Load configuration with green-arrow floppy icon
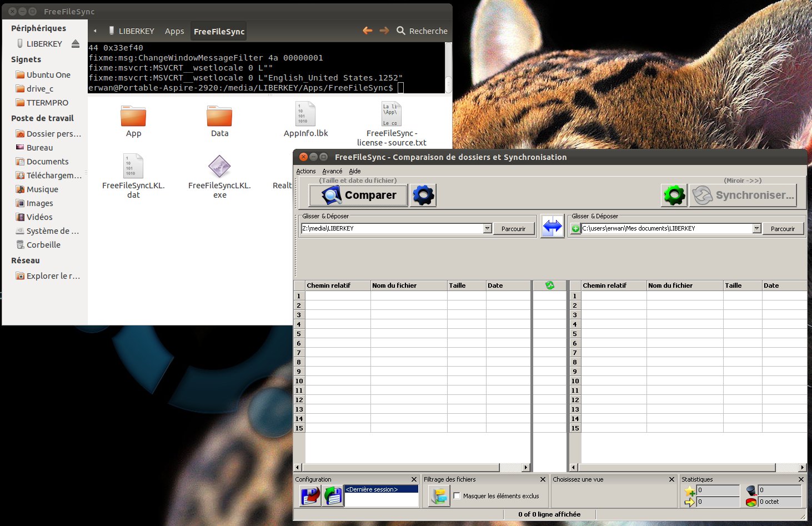This screenshot has width=812, height=526. pos(333,496)
